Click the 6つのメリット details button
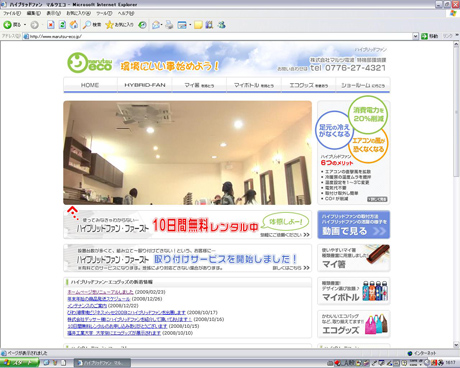Image resolution: width=460 pixels, height=368 pixels. pos(377,199)
